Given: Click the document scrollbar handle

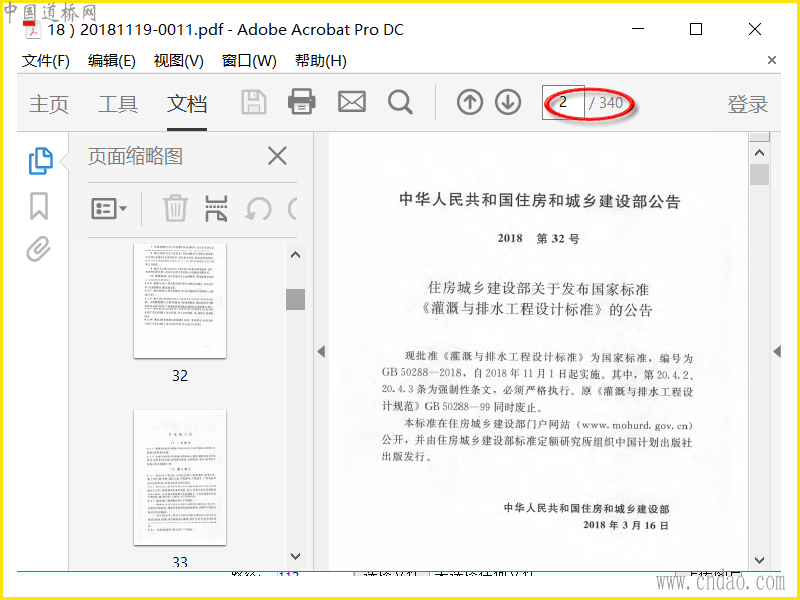Looking at the screenshot, I should tap(760, 174).
